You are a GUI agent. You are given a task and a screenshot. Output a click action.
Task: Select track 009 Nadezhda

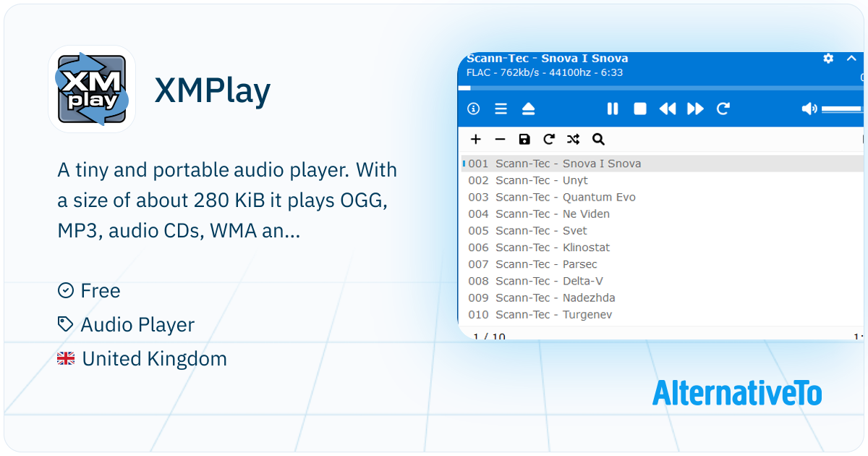pyautogui.click(x=662, y=297)
